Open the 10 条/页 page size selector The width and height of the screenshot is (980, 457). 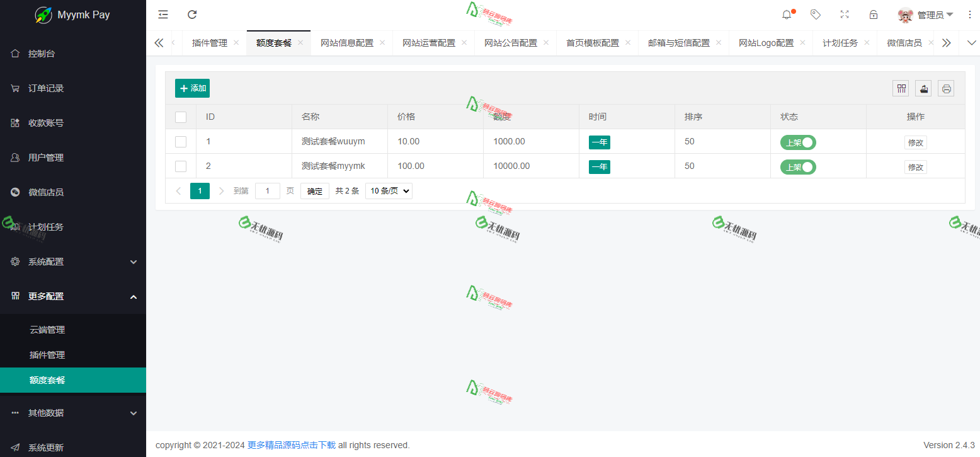tap(389, 190)
